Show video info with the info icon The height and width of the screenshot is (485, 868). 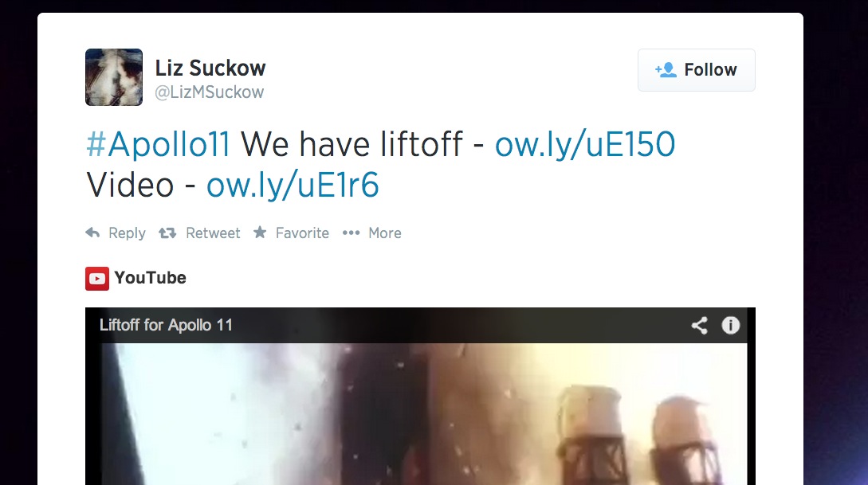pos(731,325)
